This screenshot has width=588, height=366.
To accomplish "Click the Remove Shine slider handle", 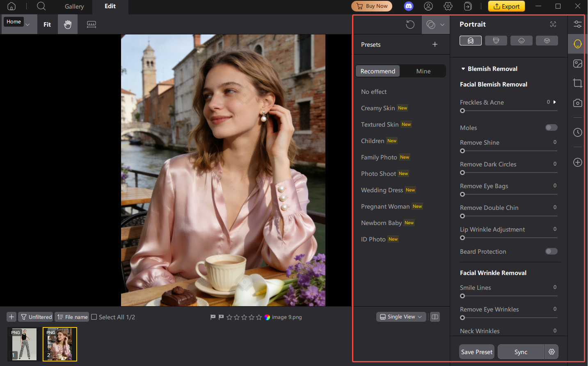I will [462, 151].
